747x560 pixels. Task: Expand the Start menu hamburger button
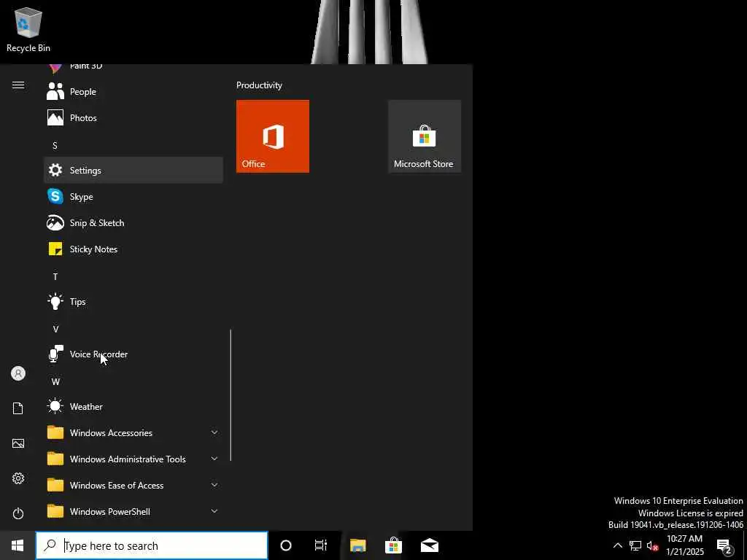[18, 85]
